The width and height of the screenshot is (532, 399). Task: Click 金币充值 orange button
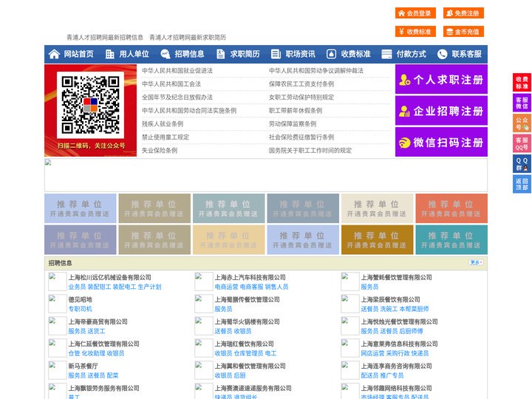click(463, 32)
